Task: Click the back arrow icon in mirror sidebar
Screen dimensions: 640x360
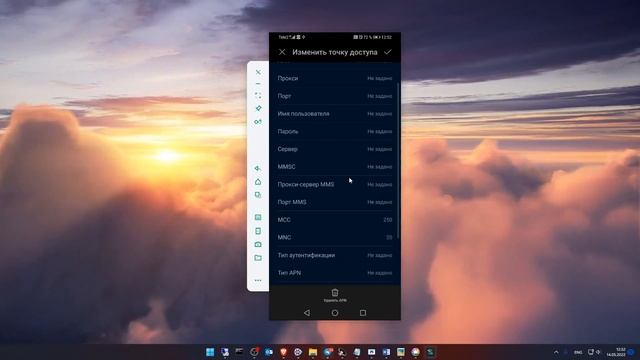Action: (x=258, y=168)
